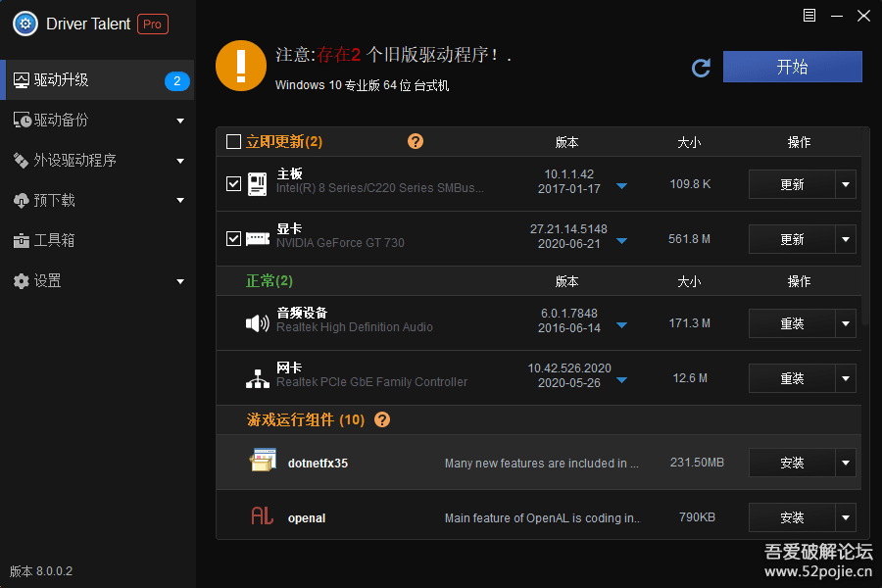This screenshot has height=588, width=882.
Task: Open the 音频设备 重装 action dropdown arrow
Action: 846,323
